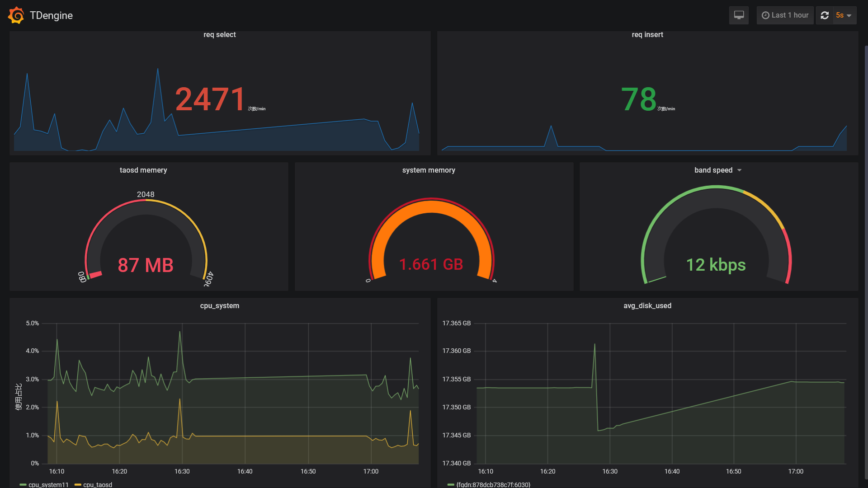Toggle the cpu_taosd series in the legend
Image resolution: width=868 pixels, height=488 pixels.
tap(98, 484)
